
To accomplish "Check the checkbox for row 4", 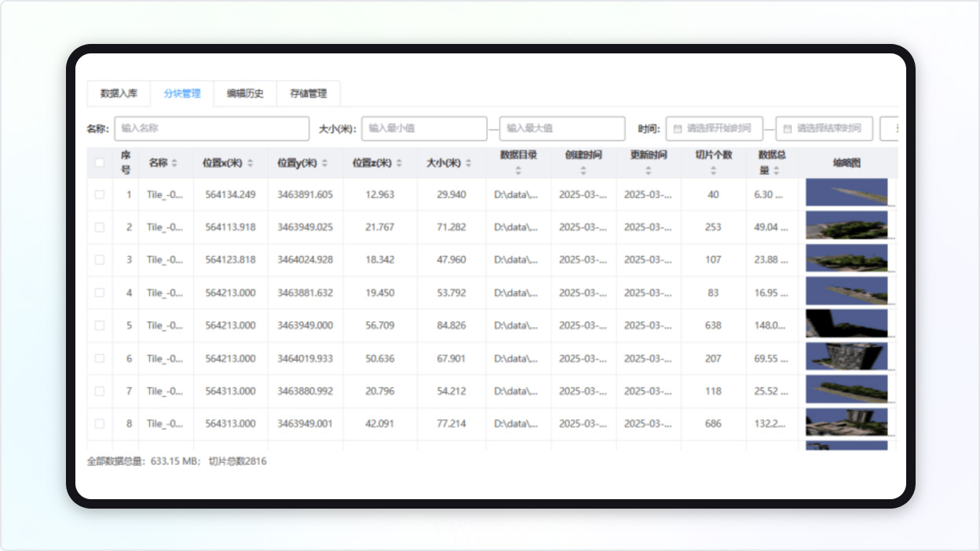I will [x=100, y=293].
